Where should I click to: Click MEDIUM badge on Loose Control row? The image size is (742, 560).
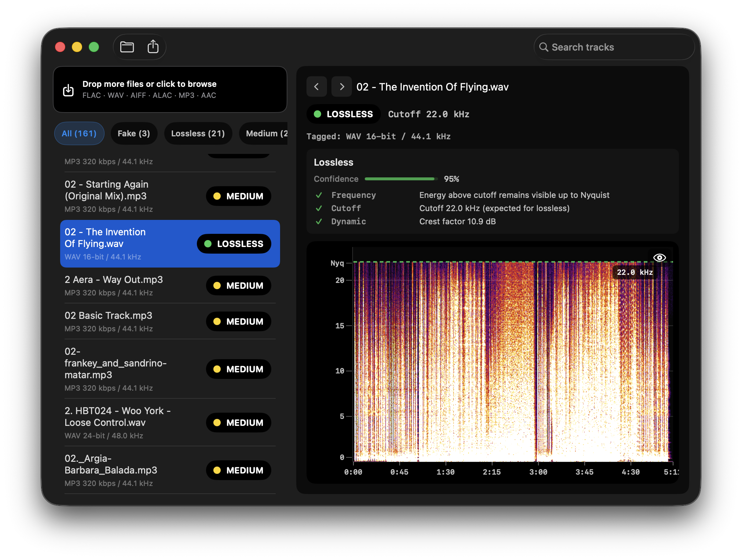coord(239,423)
